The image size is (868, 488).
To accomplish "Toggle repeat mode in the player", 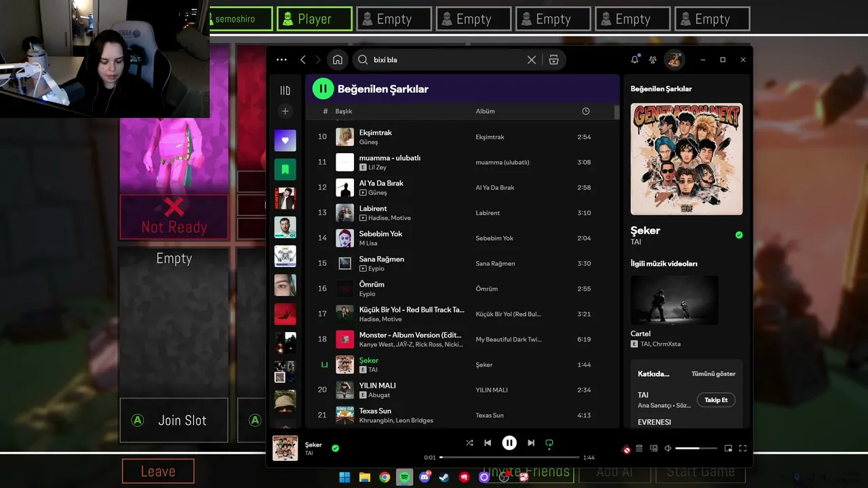I will (549, 443).
